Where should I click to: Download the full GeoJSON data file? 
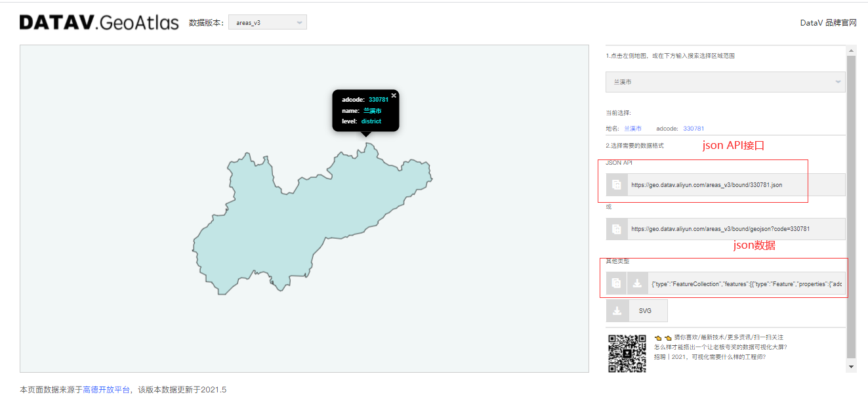click(x=636, y=283)
